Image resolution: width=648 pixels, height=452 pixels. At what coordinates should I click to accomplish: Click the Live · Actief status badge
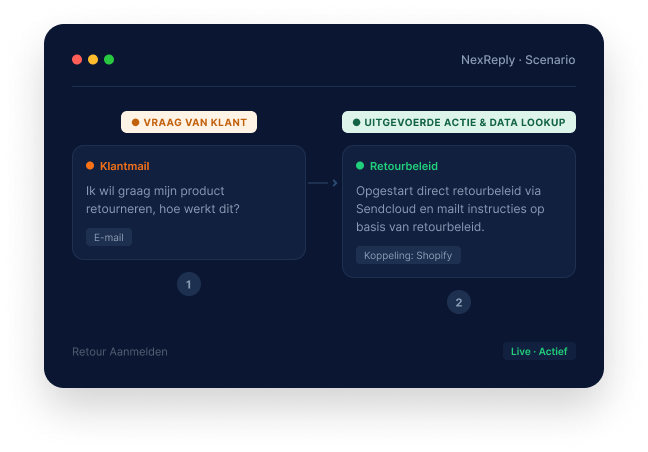point(539,352)
